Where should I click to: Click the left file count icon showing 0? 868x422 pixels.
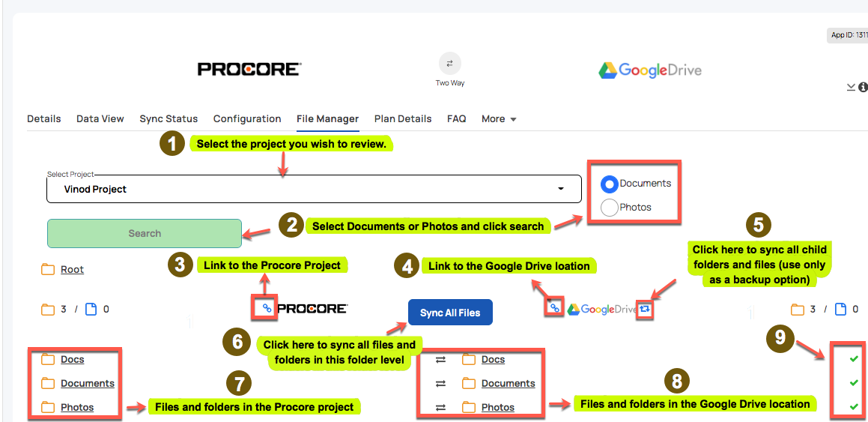[x=91, y=309]
